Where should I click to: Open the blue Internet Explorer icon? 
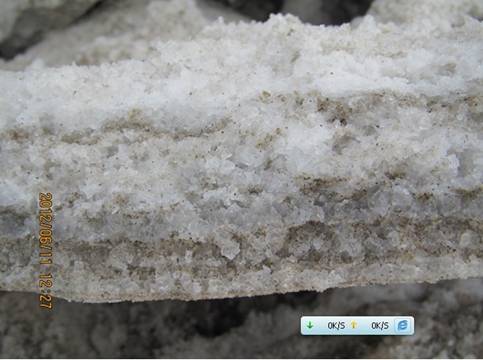click(x=403, y=325)
